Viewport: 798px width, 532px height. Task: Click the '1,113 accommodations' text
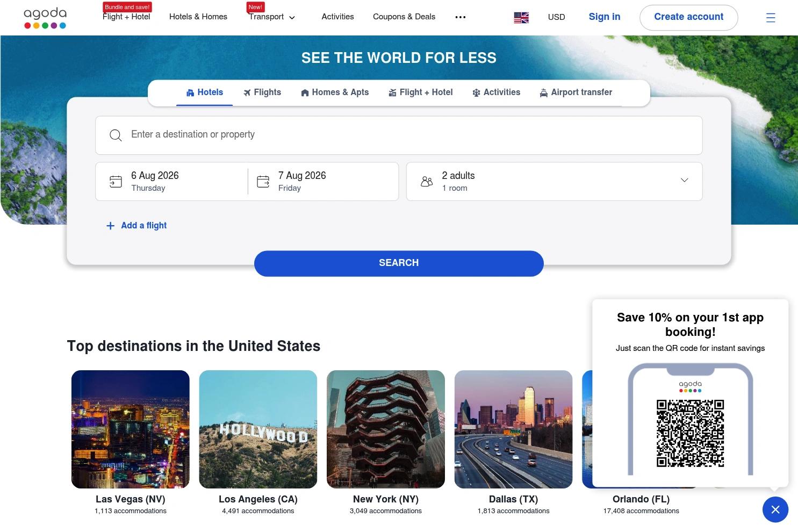click(131, 511)
